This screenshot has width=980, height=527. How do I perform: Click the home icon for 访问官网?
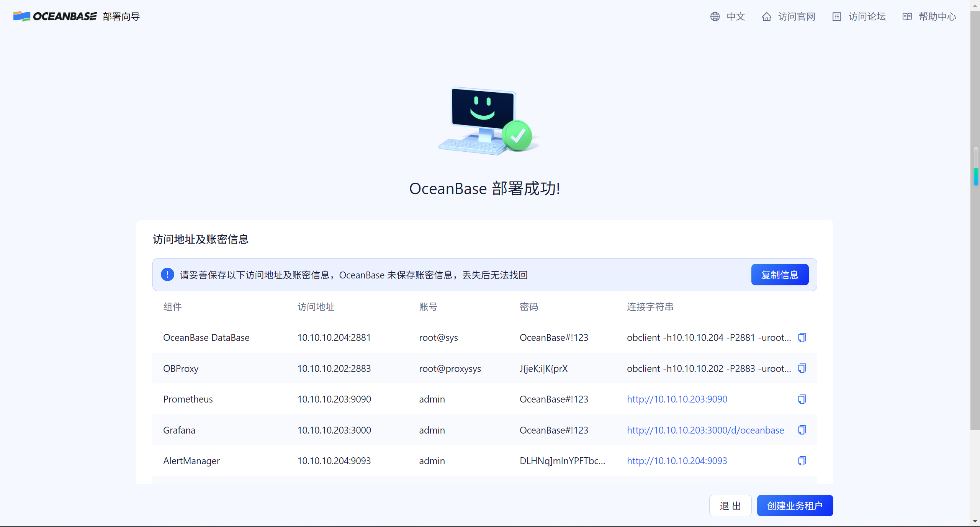(766, 16)
